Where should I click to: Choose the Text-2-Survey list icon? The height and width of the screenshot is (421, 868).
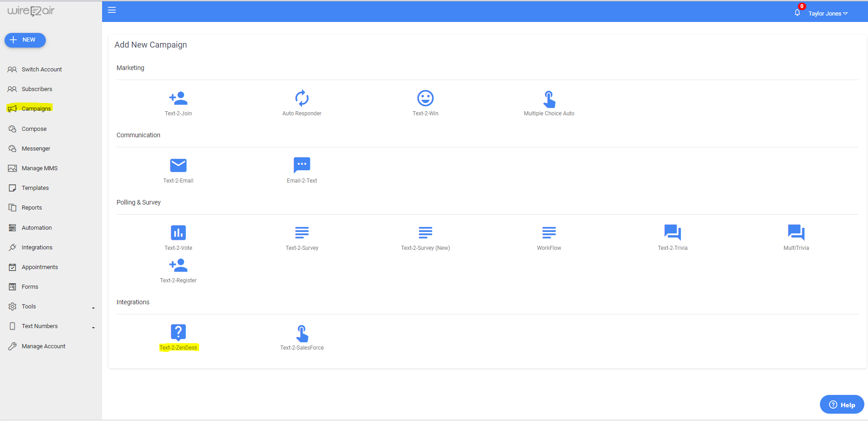point(302,232)
